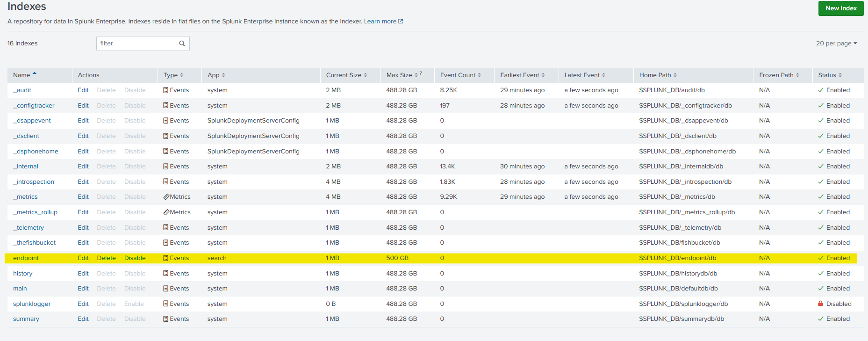Image resolution: width=868 pixels, height=341 pixels.
Task: Open the history index link
Action: [x=22, y=274]
